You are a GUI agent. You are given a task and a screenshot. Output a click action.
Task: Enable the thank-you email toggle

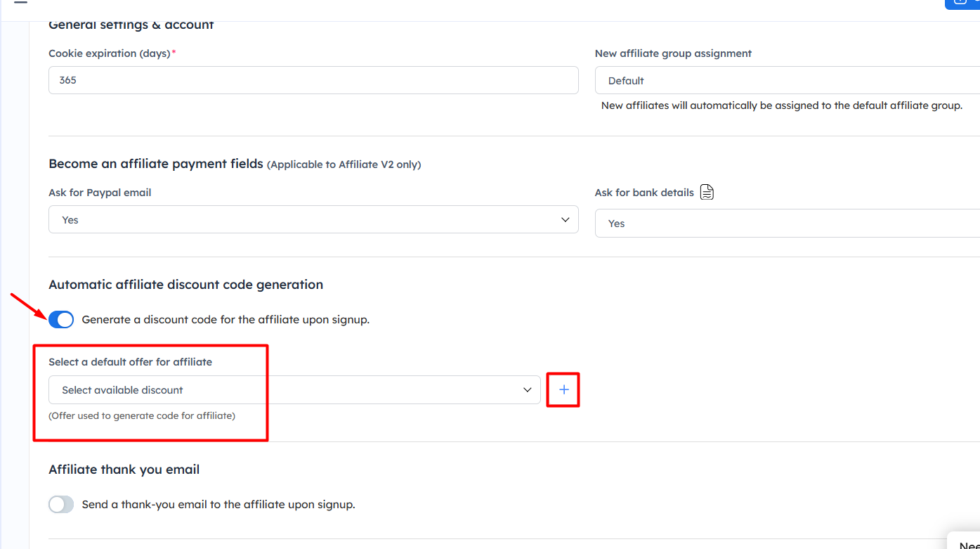(61, 505)
